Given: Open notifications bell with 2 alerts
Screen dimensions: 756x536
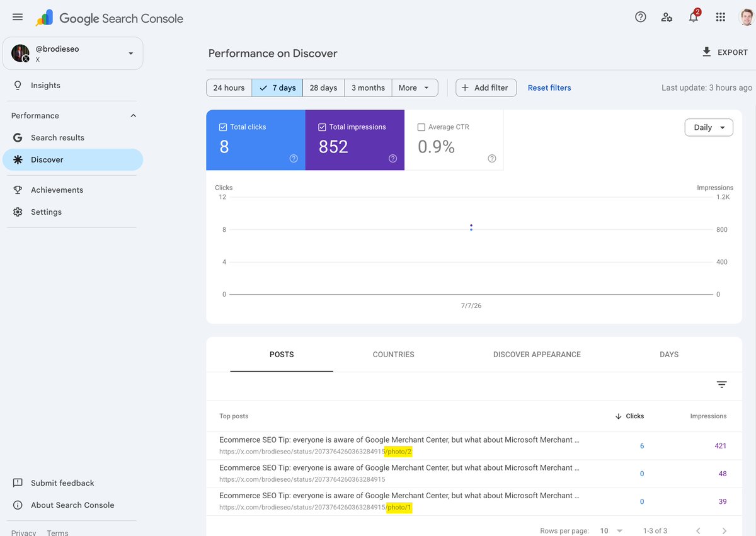Looking at the screenshot, I should click(694, 17).
